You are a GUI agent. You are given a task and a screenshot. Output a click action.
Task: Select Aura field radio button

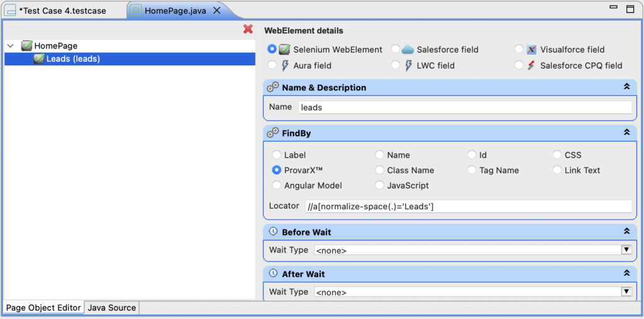[x=272, y=65]
